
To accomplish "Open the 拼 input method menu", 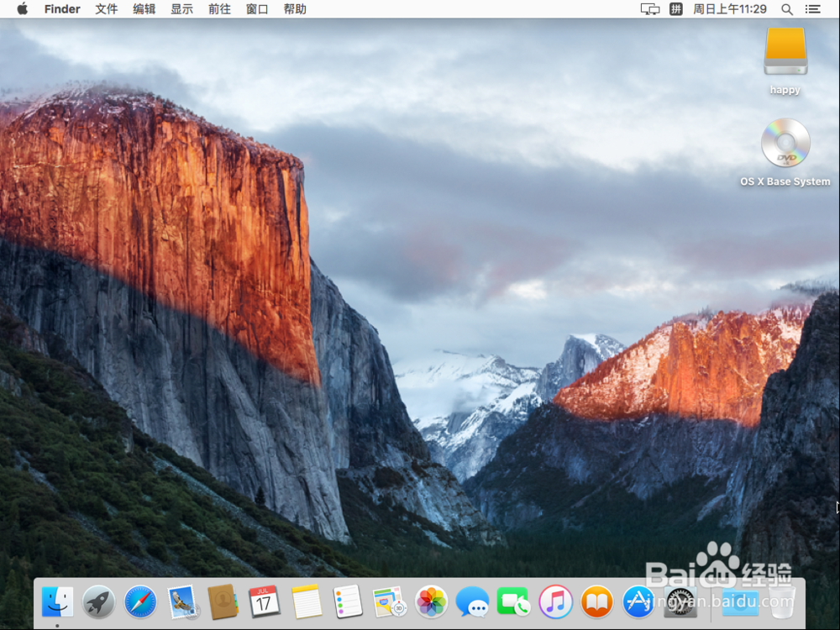I will [x=676, y=9].
